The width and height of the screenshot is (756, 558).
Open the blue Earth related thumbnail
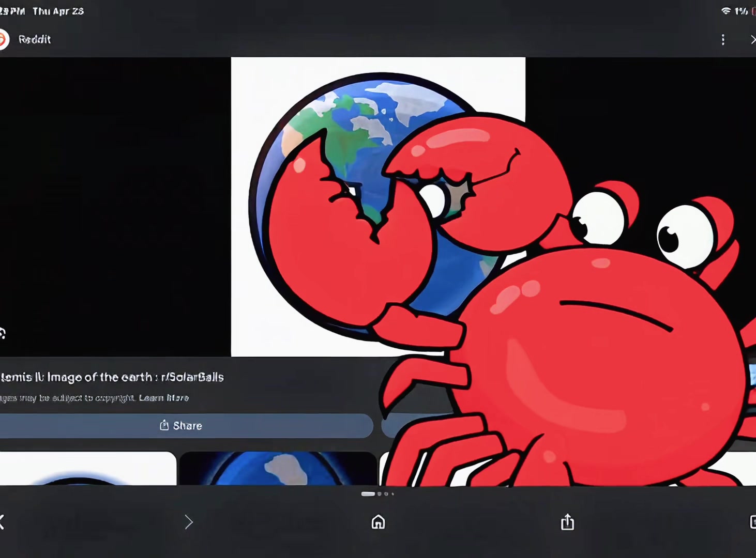(x=278, y=469)
